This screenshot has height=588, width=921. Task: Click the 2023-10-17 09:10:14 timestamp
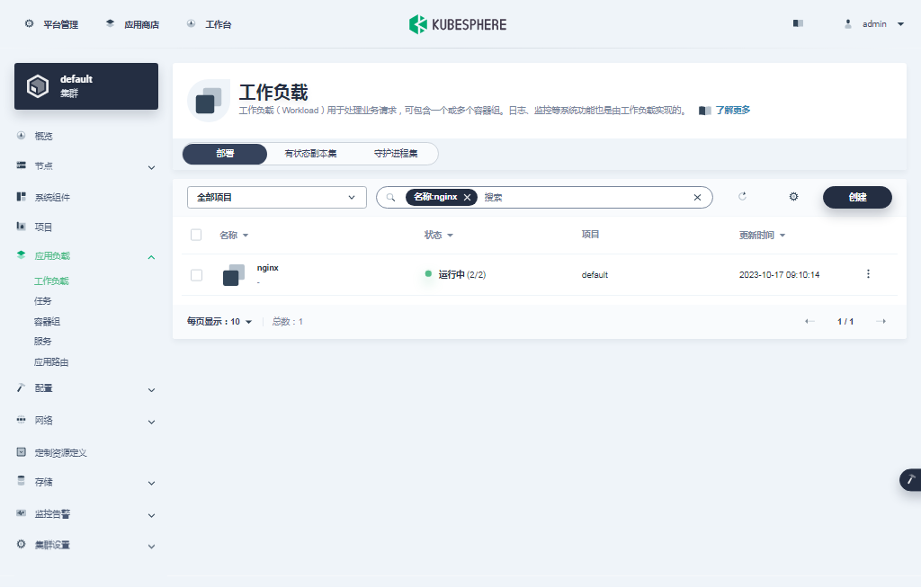pyautogui.click(x=779, y=274)
